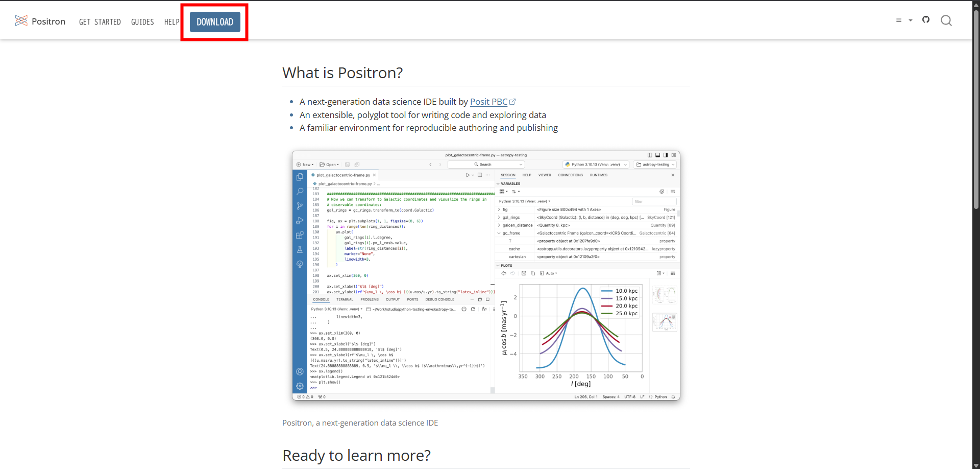Click the search magnifier in the navbar
The width and height of the screenshot is (980, 469).
[x=946, y=20]
